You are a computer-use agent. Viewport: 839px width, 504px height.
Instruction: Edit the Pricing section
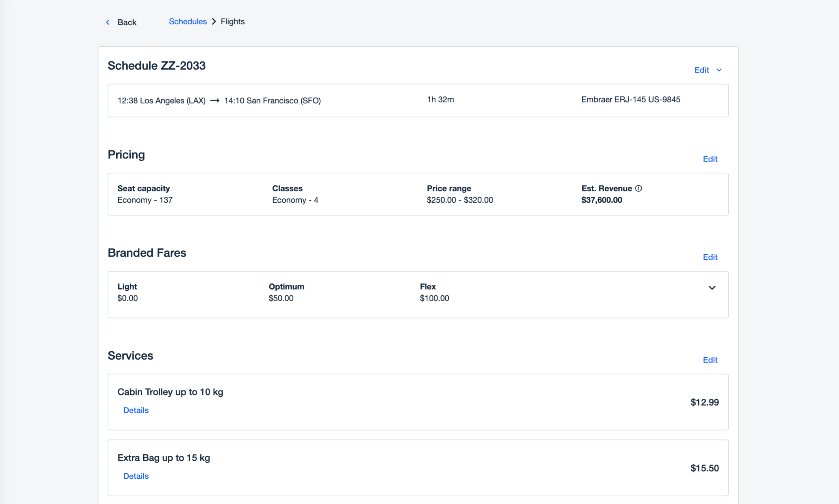click(710, 159)
